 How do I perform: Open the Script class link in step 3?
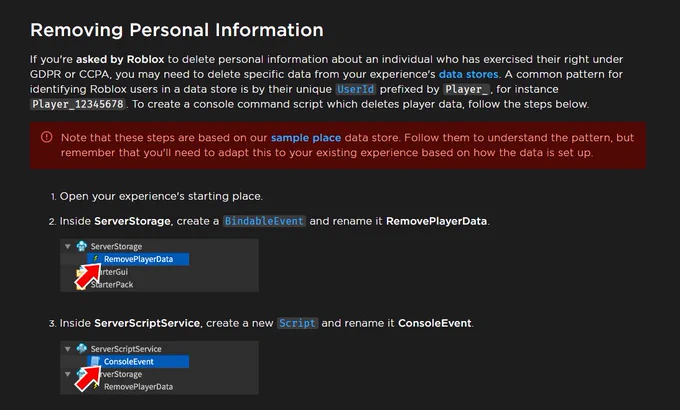[x=297, y=323]
